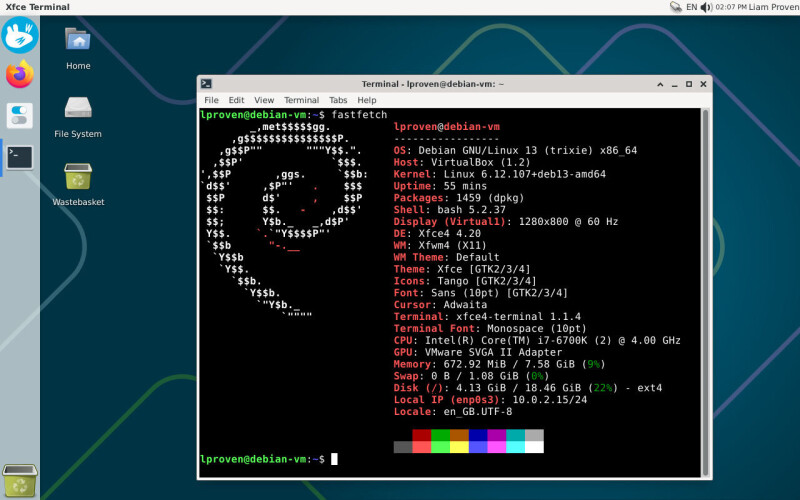Click the terminal vertical scrollbar
The width and height of the screenshot is (800, 500).
[705, 292]
